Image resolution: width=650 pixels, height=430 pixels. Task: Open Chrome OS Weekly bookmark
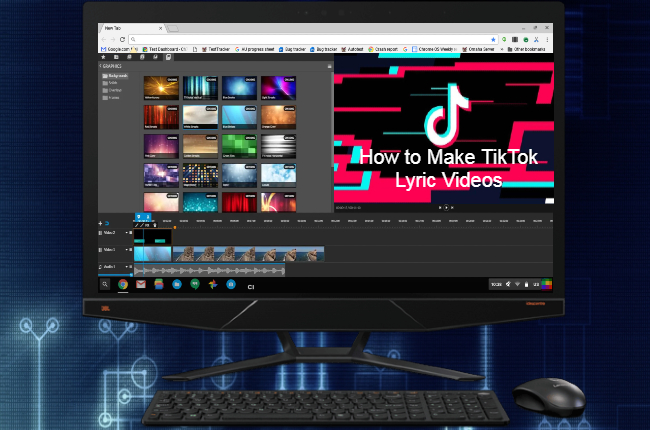pos(434,49)
